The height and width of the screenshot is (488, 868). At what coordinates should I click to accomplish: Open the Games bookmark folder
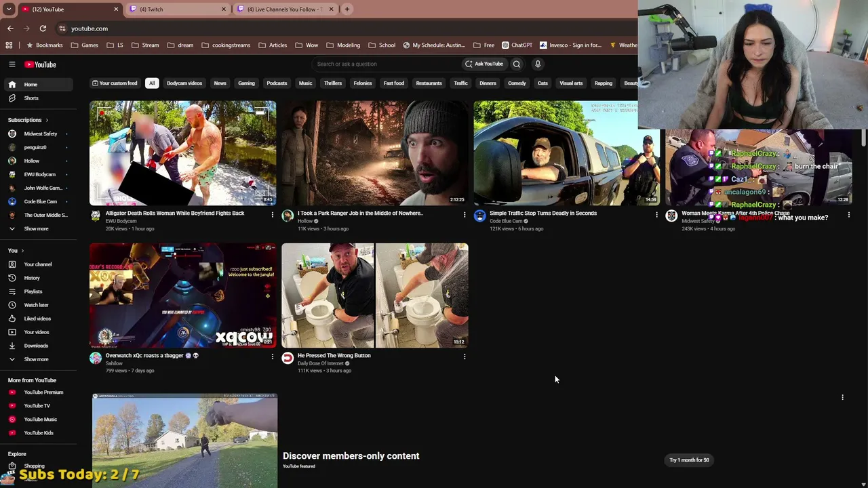click(x=84, y=45)
